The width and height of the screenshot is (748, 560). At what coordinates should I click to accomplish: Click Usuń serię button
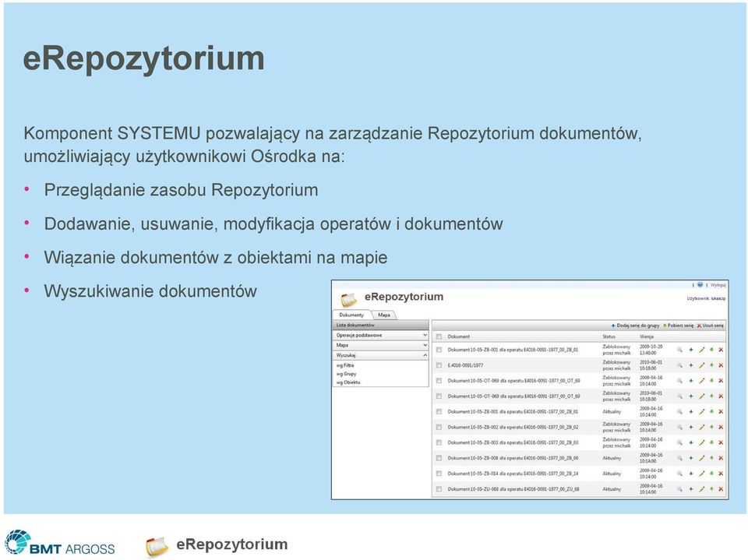(x=711, y=326)
